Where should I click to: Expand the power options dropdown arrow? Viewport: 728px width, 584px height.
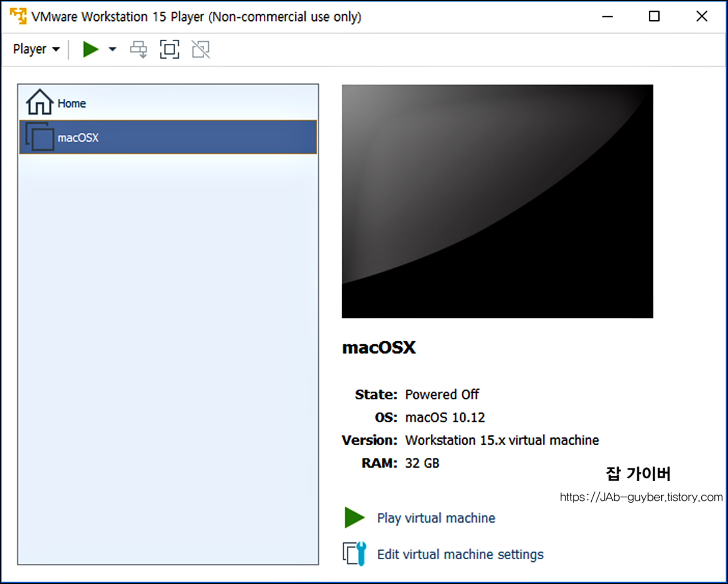point(112,49)
